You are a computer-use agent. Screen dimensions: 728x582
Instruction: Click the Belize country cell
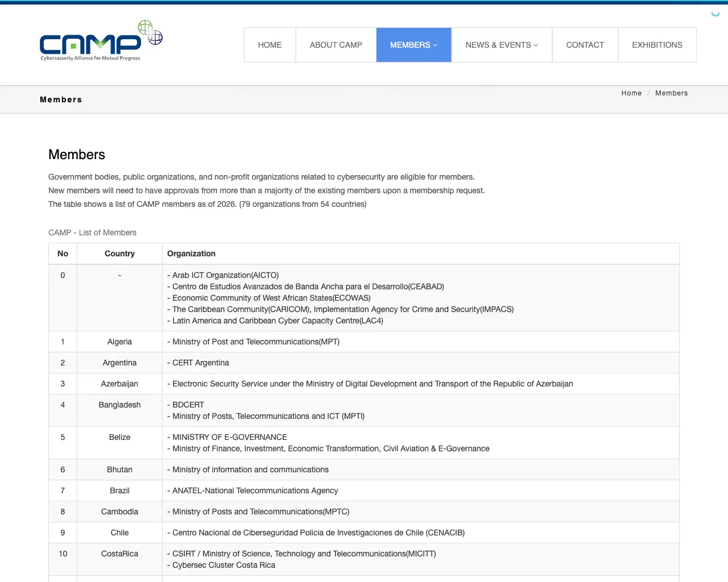point(119,443)
